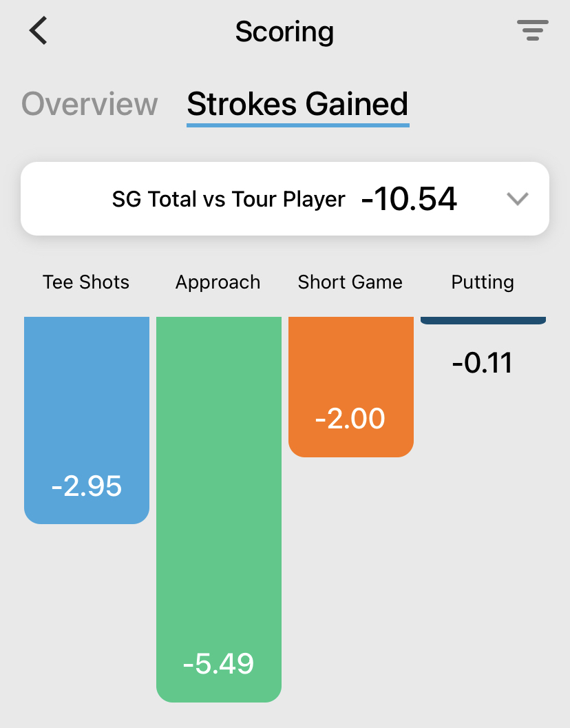Open the filter icon at top right
Viewport: 570px width, 728px height.
pyautogui.click(x=533, y=30)
